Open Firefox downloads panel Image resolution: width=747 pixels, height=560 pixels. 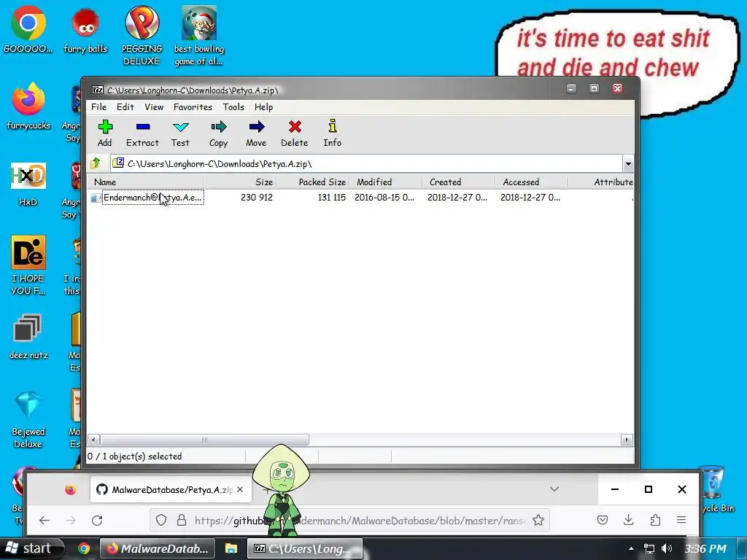(628, 520)
